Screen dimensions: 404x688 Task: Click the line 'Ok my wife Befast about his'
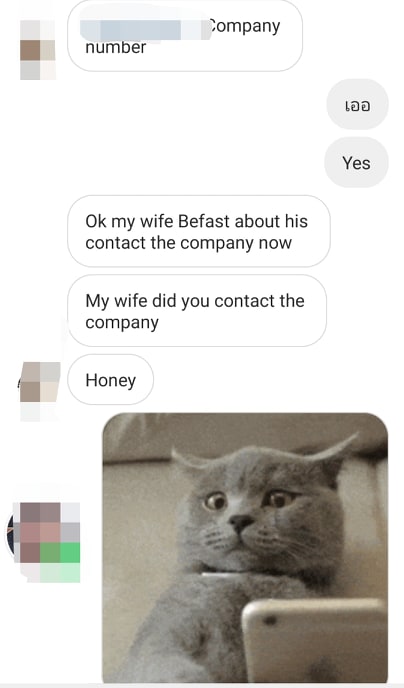(197, 221)
